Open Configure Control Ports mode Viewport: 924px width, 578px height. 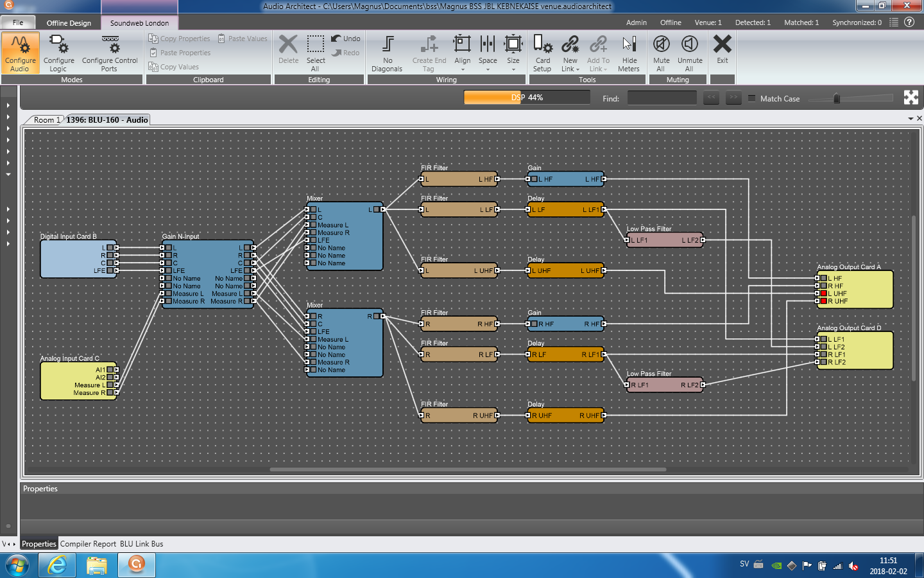pyautogui.click(x=110, y=53)
